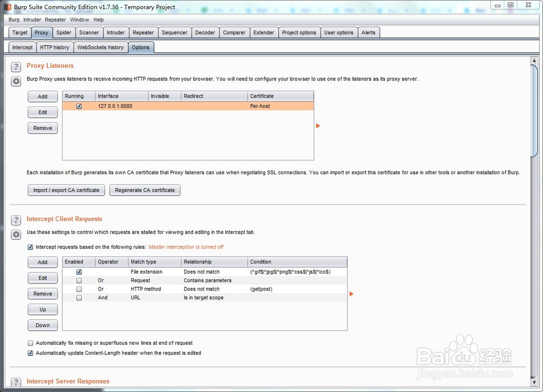Switch to the Repeater tab
This screenshot has width=543, height=392.
click(x=143, y=33)
